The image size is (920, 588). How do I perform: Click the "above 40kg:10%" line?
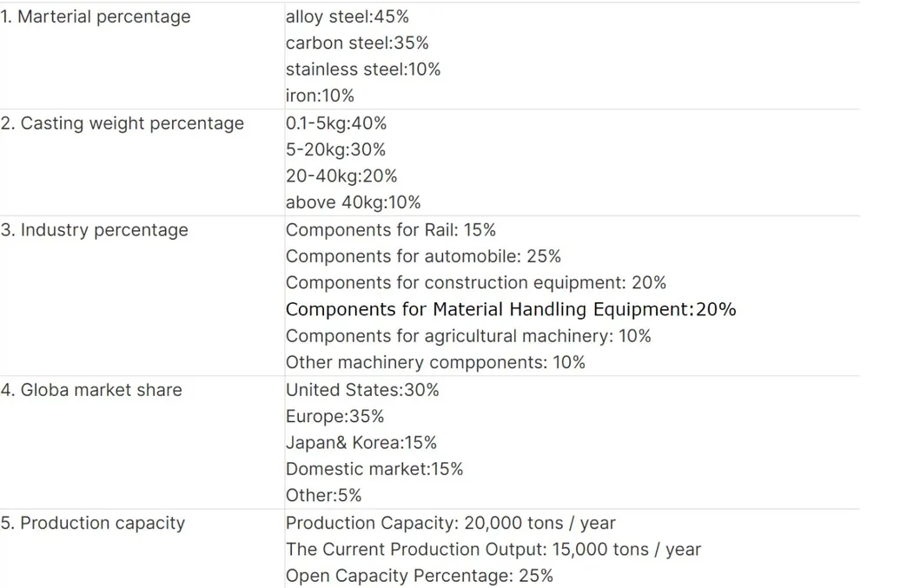pos(353,202)
